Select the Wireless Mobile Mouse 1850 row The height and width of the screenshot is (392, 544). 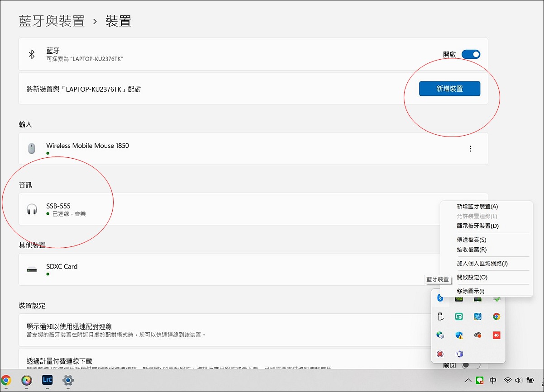(x=253, y=149)
